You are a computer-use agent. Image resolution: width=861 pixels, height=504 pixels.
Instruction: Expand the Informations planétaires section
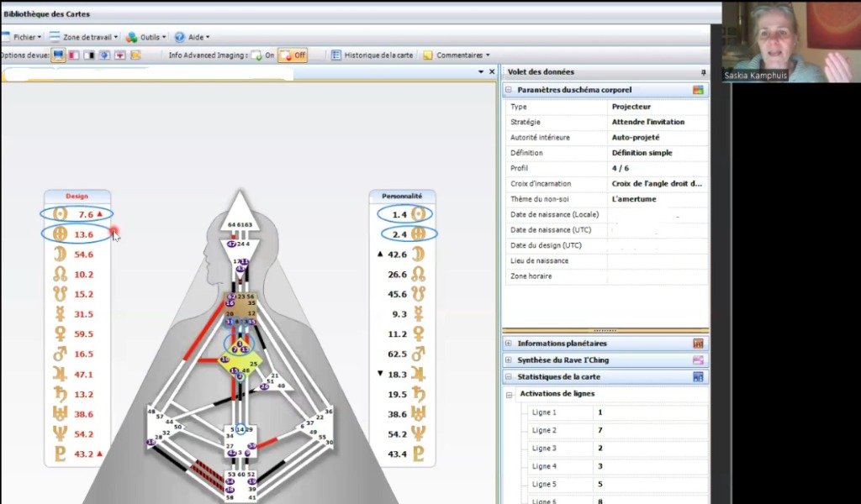click(x=509, y=344)
